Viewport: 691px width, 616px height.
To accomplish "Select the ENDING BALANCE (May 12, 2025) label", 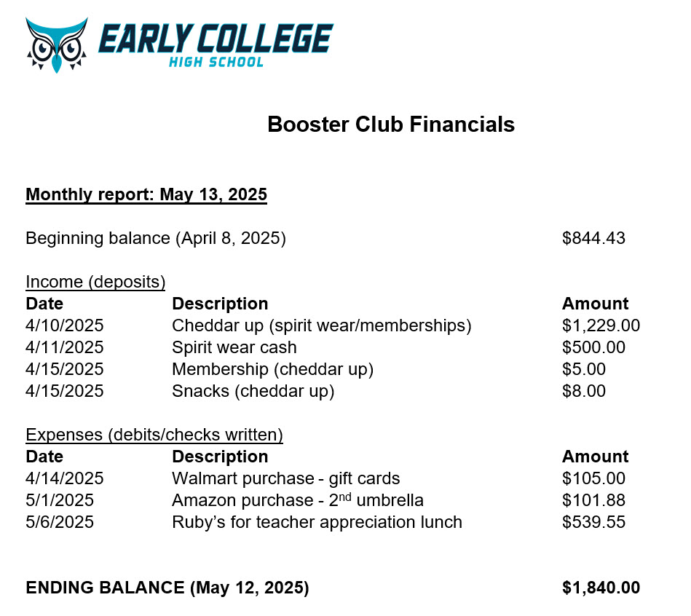I will tap(167, 588).
